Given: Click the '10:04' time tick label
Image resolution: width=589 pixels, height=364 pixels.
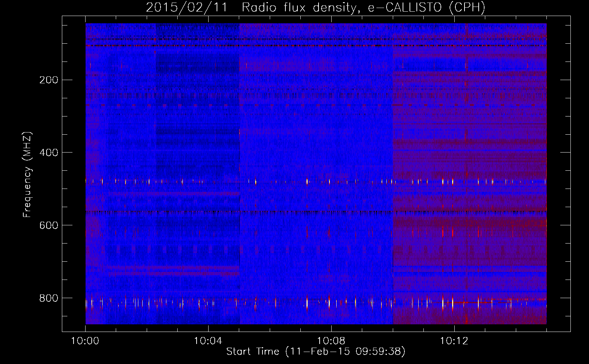Looking at the screenshot, I should pos(208,341).
